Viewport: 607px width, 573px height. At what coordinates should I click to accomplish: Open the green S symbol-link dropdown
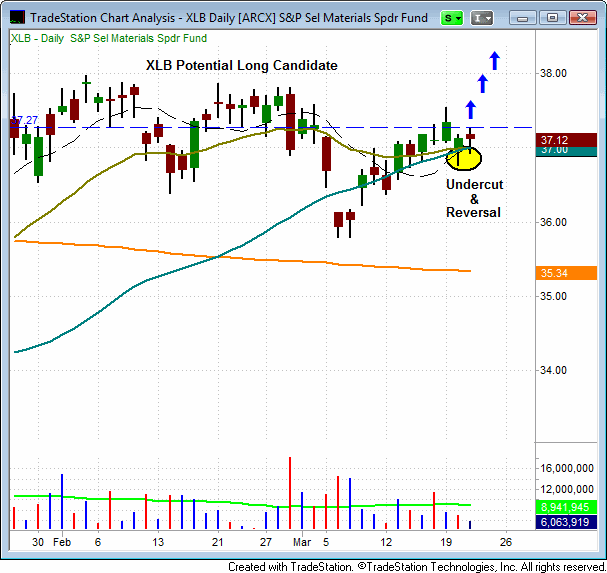tap(451, 18)
